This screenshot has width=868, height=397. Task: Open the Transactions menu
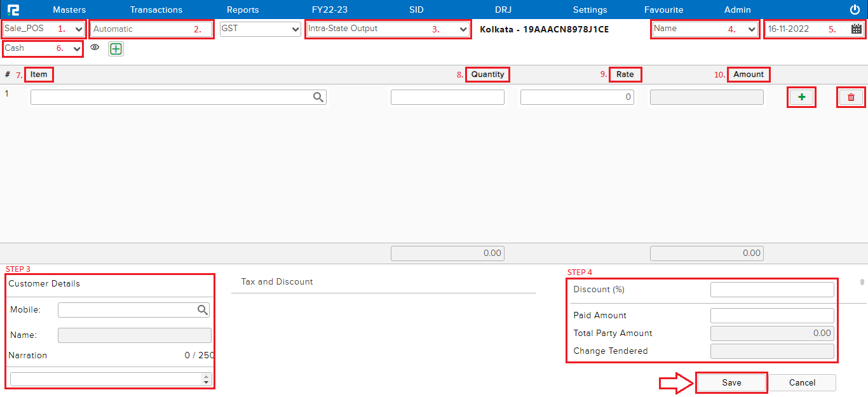156,10
